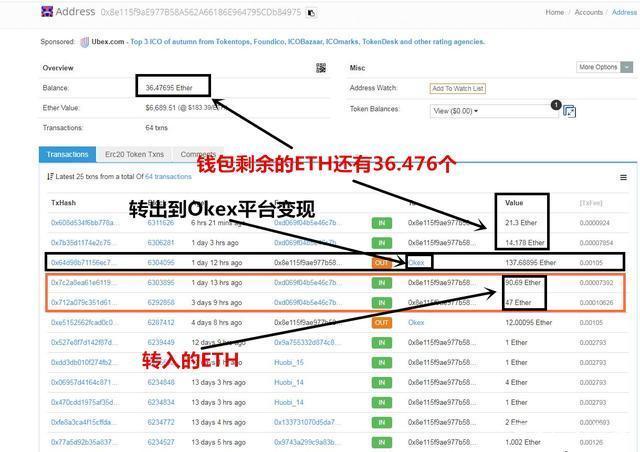
Task: Open the Comments tab
Action: tap(198, 154)
